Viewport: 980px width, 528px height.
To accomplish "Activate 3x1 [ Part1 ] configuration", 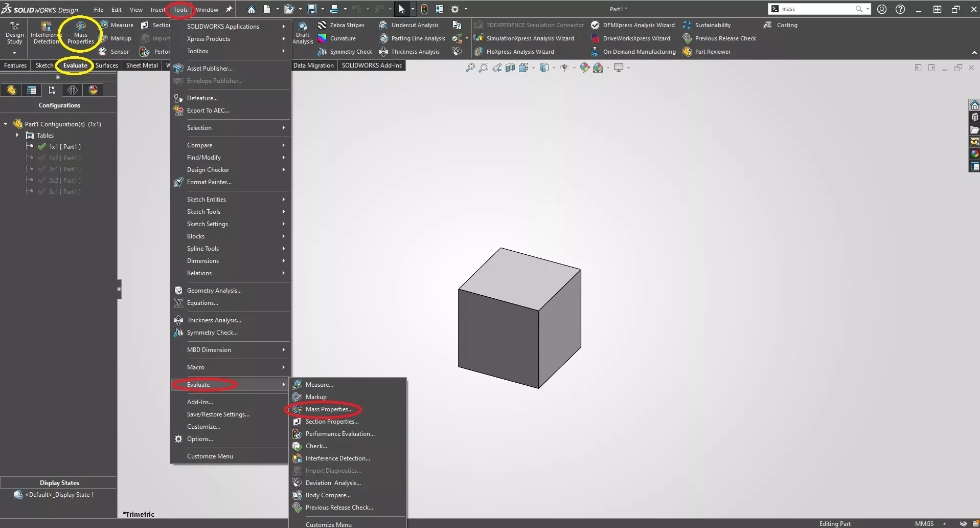I will (65, 192).
